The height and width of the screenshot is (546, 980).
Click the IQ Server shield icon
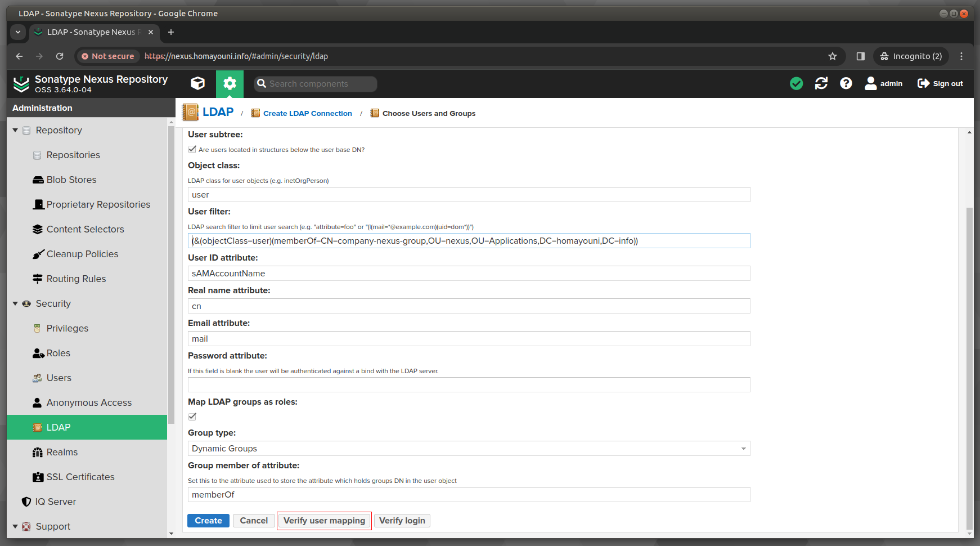tap(26, 502)
